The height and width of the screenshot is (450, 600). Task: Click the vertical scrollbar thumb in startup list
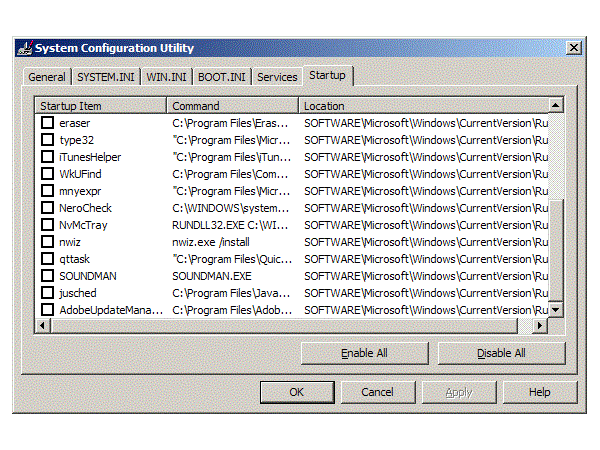(556, 251)
